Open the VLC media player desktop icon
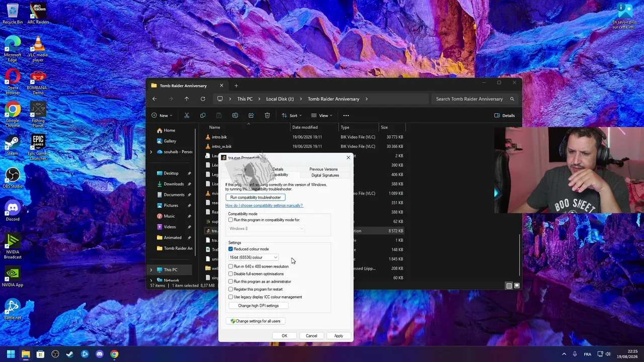 click(38, 49)
